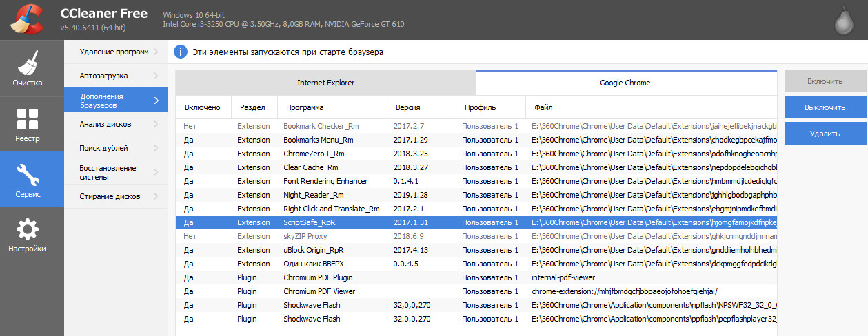868x336 pixels.
Task: Select Clear Cache_Rm extension row
Action: tap(476, 167)
